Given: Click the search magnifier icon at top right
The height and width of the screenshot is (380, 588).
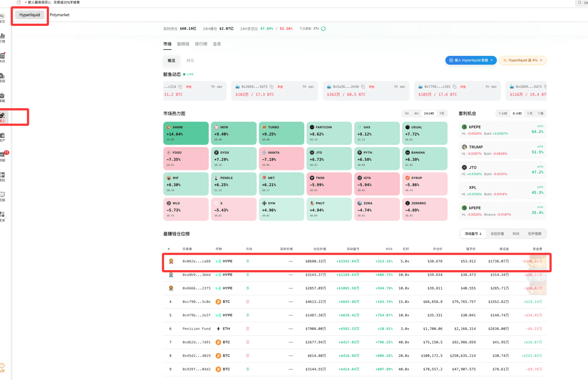Looking at the screenshot, I should pyautogui.click(x=580, y=3).
